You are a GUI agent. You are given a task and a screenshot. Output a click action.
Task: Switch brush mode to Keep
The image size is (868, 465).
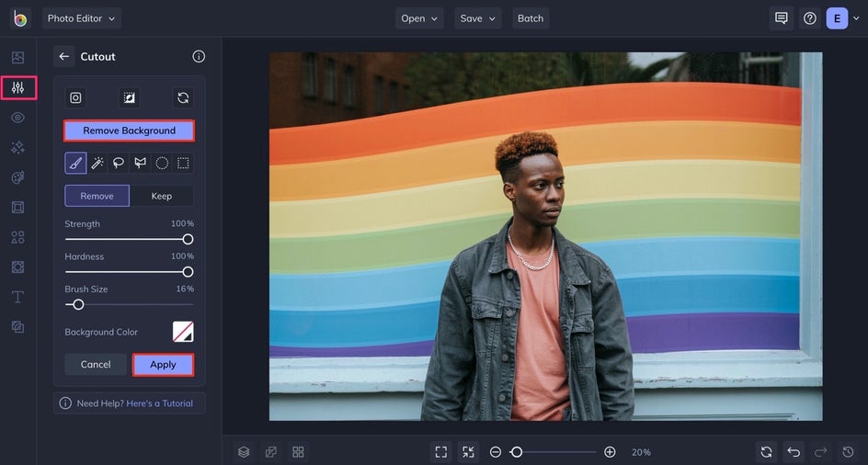click(x=162, y=196)
